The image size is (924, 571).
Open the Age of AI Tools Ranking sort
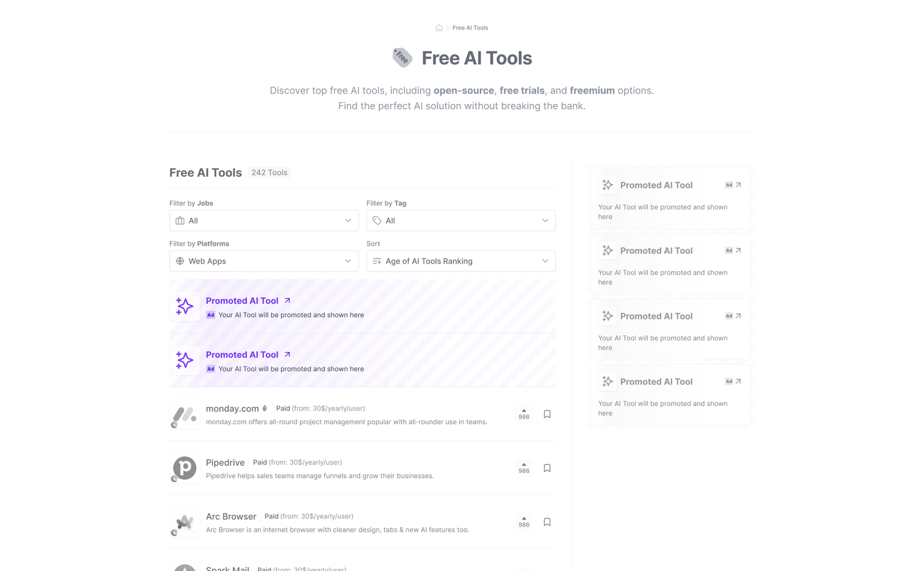[x=461, y=261]
